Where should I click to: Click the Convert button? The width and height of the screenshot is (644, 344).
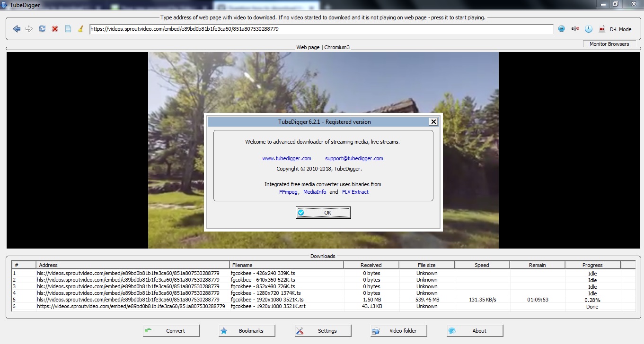pos(171,331)
